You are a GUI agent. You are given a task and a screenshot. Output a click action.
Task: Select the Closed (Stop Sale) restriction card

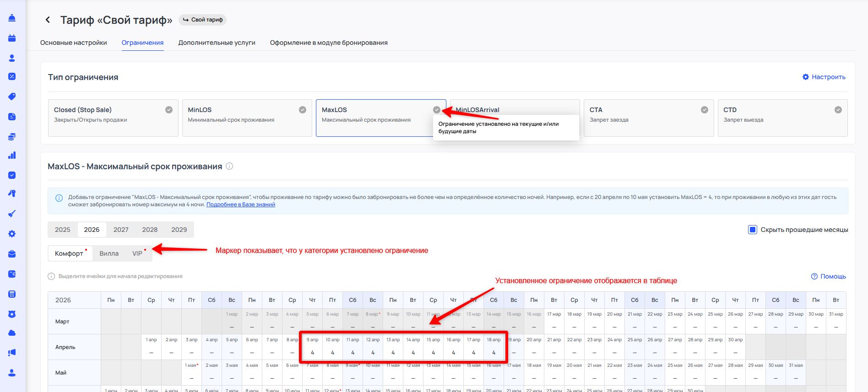(x=113, y=118)
